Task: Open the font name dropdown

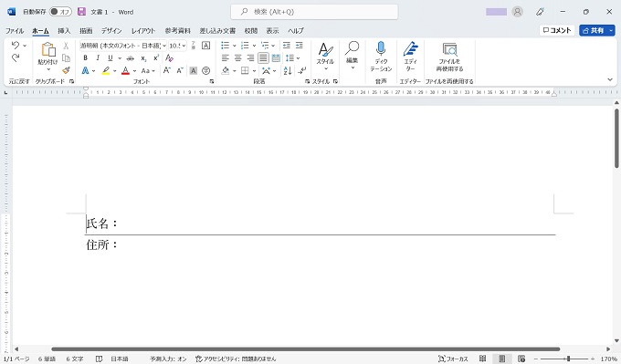Action: tap(164, 46)
